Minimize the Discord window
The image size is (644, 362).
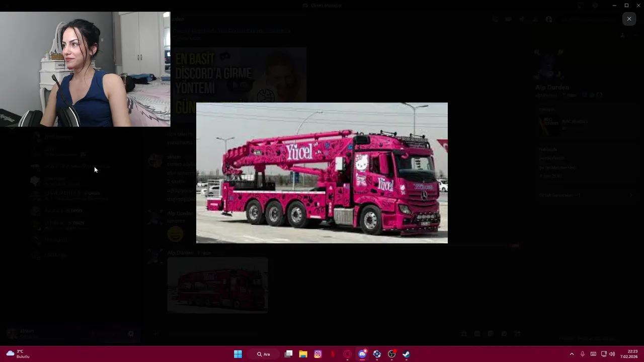[614, 5]
